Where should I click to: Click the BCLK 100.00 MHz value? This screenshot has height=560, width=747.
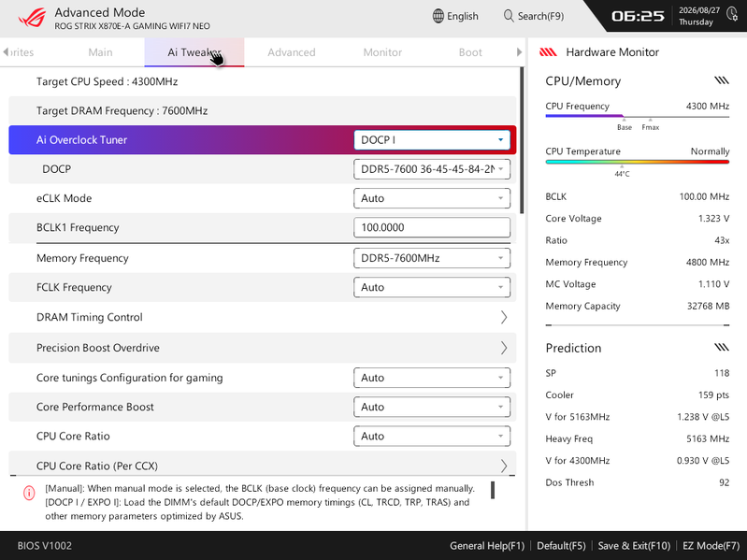tap(704, 196)
